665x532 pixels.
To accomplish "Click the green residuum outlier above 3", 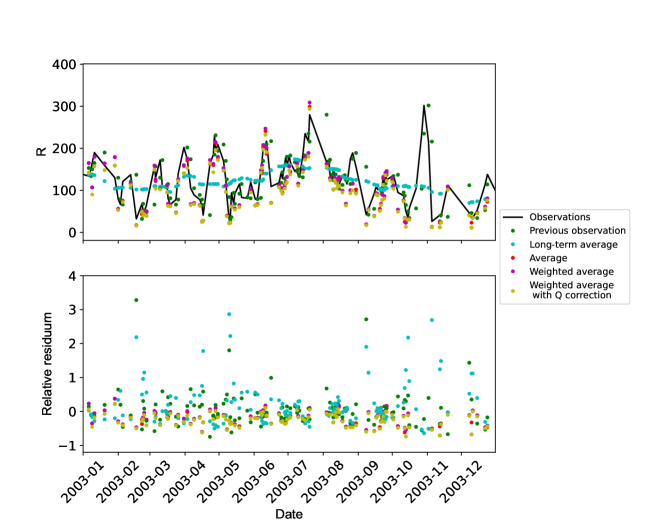I will 136,300.
